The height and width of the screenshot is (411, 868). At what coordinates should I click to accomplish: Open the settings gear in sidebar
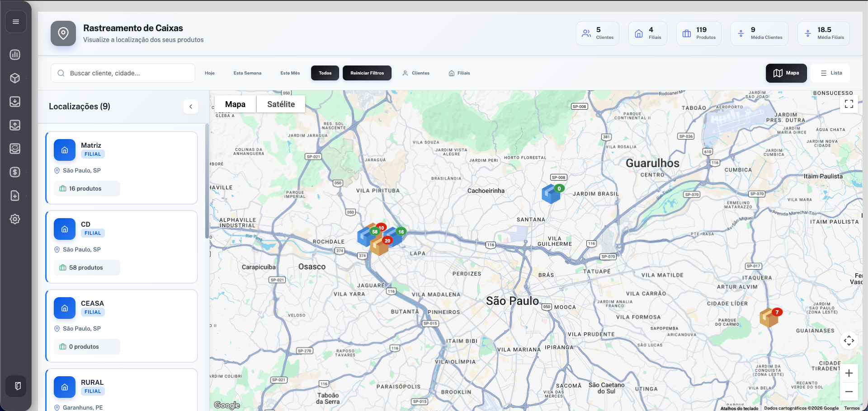(15, 219)
